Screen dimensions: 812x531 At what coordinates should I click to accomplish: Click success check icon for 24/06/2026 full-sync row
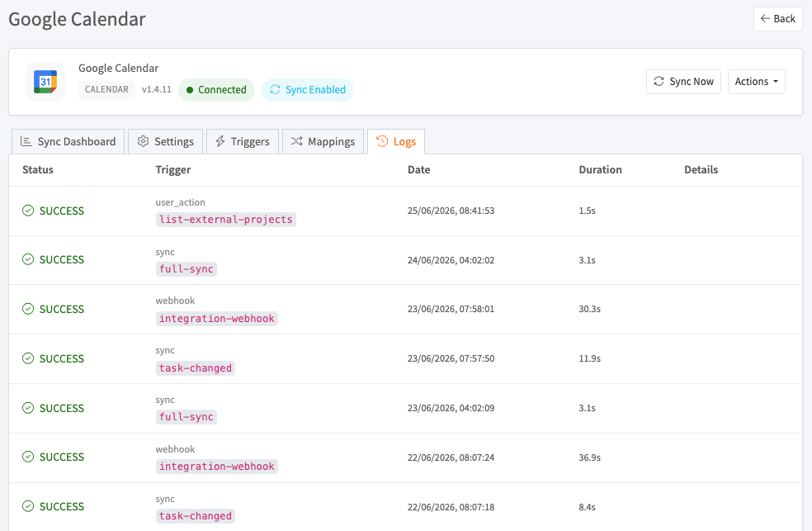point(28,259)
